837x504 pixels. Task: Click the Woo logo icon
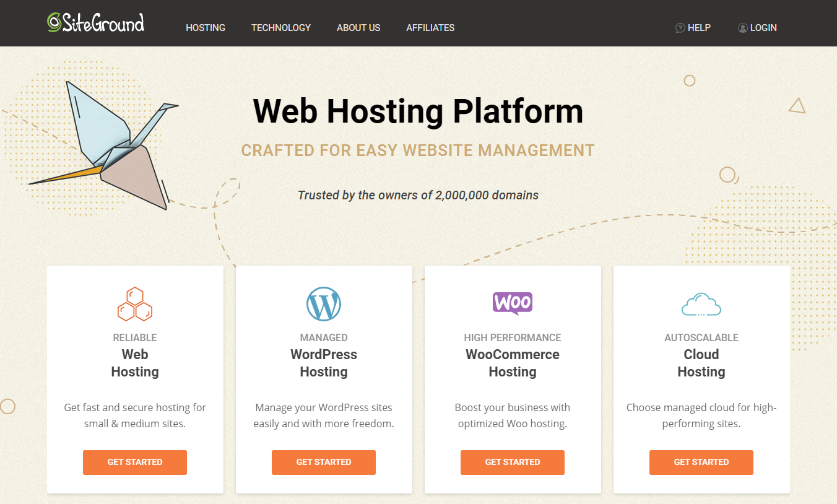(513, 303)
